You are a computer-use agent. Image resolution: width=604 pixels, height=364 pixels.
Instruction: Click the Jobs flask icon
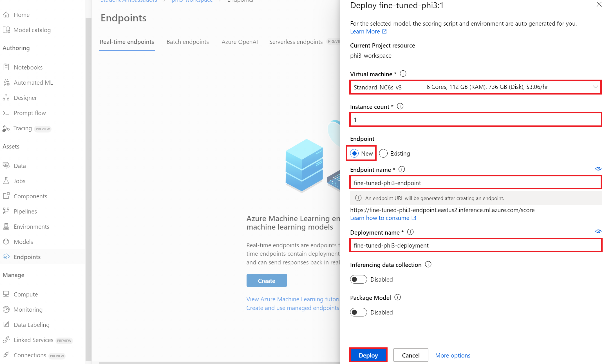point(6,181)
